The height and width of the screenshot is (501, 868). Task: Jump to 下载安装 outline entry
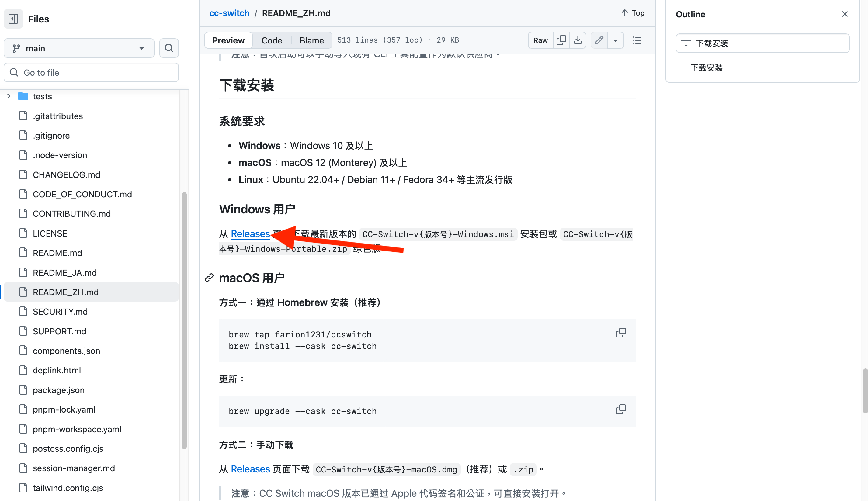point(707,68)
